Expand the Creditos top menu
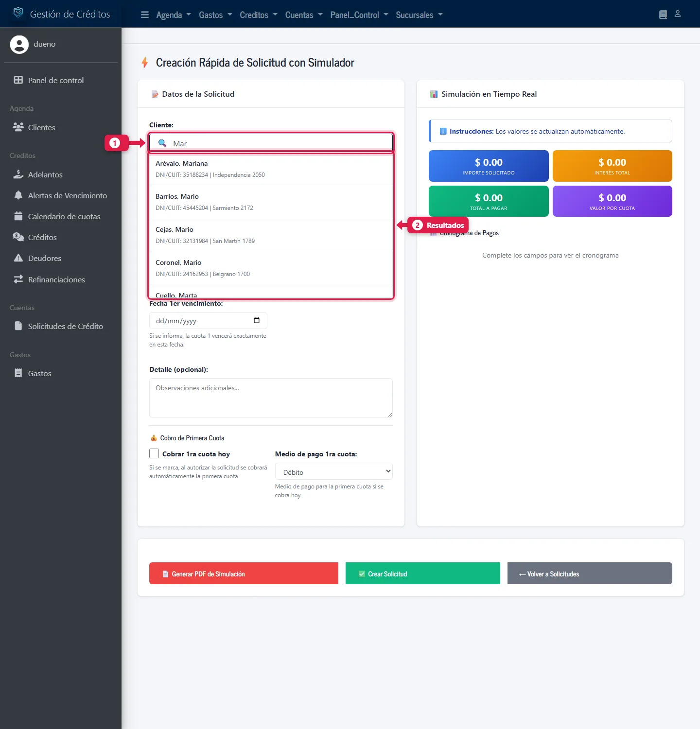Viewport: 700px width, 729px height. pyautogui.click(x=259, y=15)
